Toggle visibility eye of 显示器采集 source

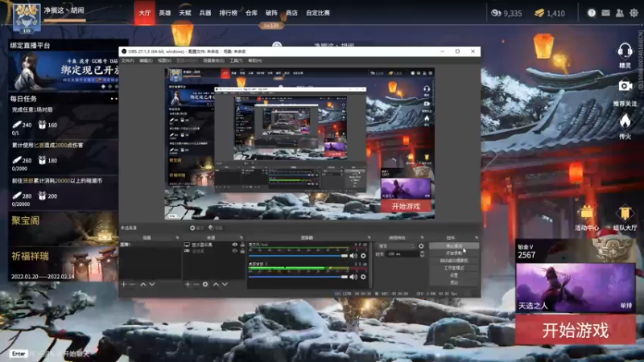coord(234,245)
